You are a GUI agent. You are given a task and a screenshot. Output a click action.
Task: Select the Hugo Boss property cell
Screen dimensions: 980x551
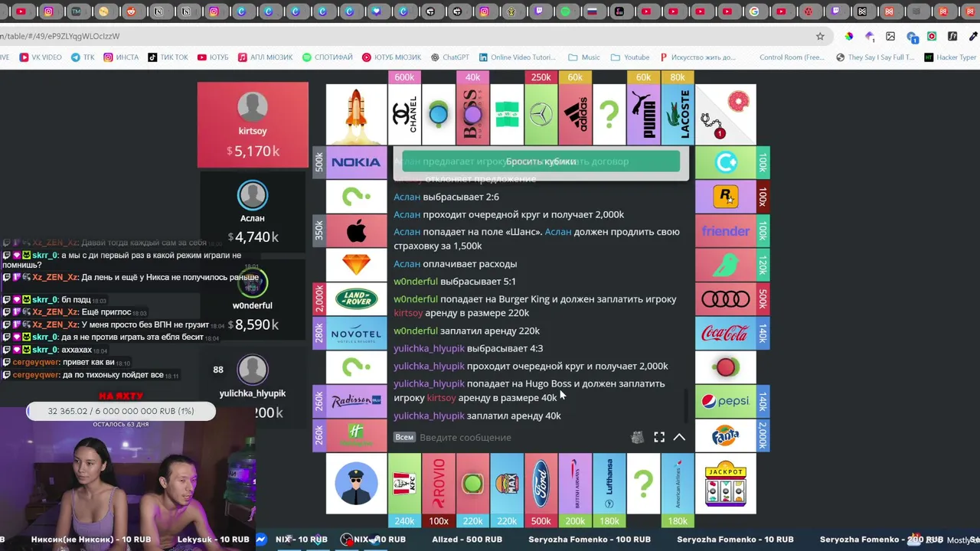click(x=472, y=114)
